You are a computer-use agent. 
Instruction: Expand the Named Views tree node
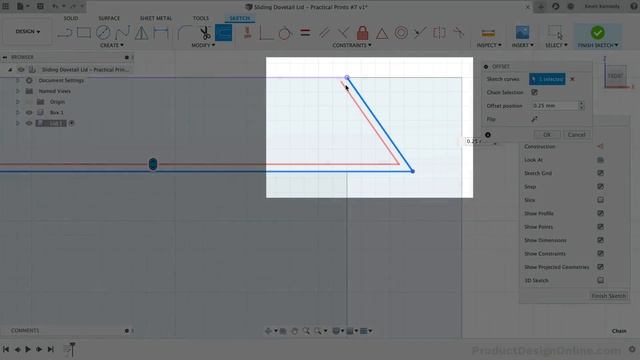pyautogui.click(x=18, y=91)
